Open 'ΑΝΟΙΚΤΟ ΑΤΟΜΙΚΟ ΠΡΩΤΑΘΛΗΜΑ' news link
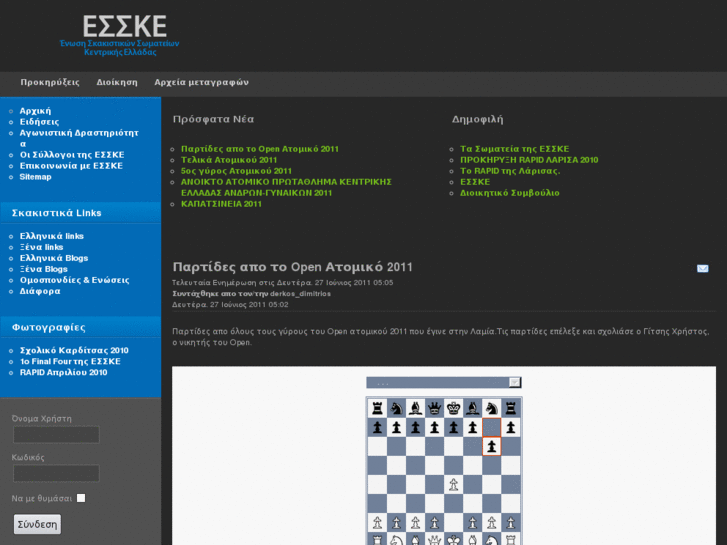The width and height of the screenshot is (727, 545). pyautogui.click(x=286, y=187)
